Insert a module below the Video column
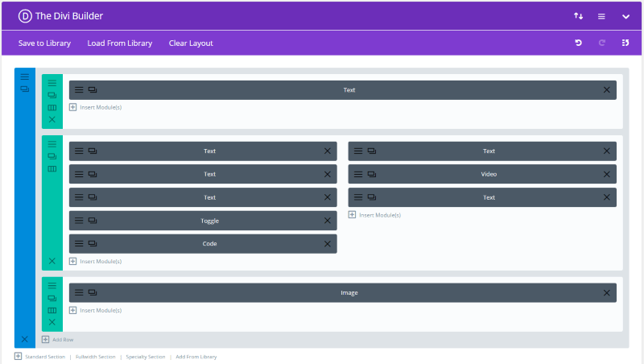 coord(374,215)
